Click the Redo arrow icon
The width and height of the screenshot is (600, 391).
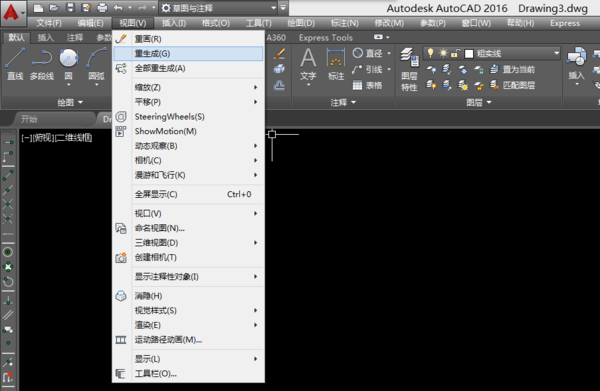coord(142,8)
